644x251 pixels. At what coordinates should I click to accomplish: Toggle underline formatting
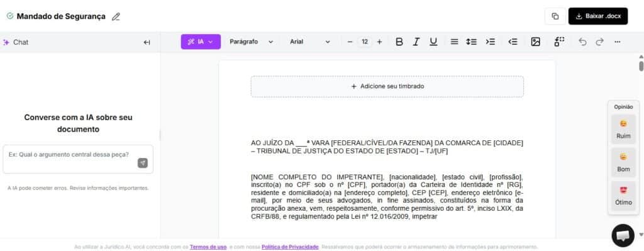click(433, 42)
